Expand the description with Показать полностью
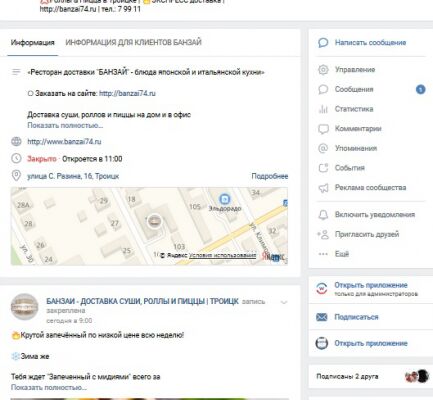Image resolution: width=433 pixels, height=400 pixels. tap(65, 126)
